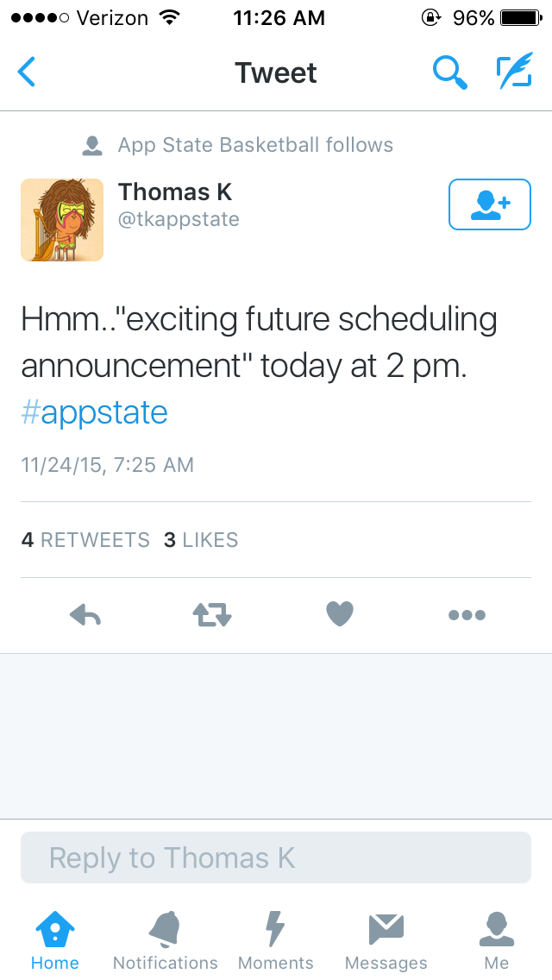Reply using the arrow icon below tweet
Image resolution: width=552 pixels, height=980 pixels.
coord(85,615)
